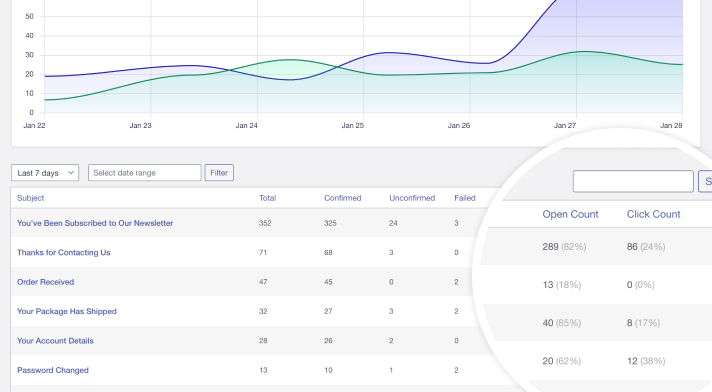The image size is (712, 392).
Task: Open "Password Changed" email subject
Action: [x=53, y=370]
